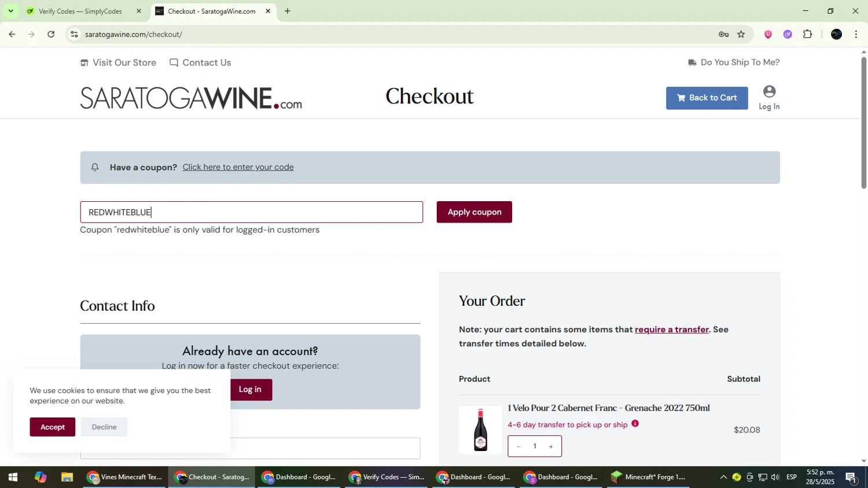Image resolution: width=868 pixels, height=488 pixels.
Task: Switch to Vines Minecraft Tex... taskbar window
Action: click(124, 477)
